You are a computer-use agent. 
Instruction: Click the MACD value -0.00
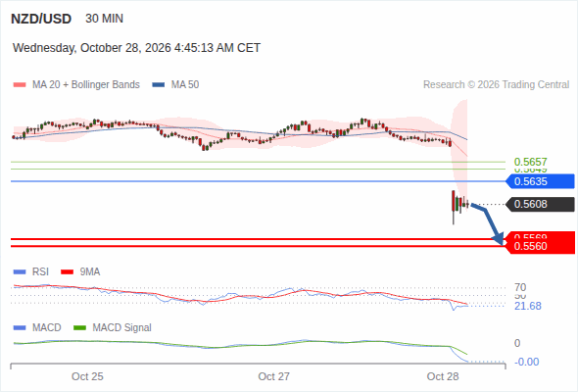pyautogui.click(x=527, y=362)
